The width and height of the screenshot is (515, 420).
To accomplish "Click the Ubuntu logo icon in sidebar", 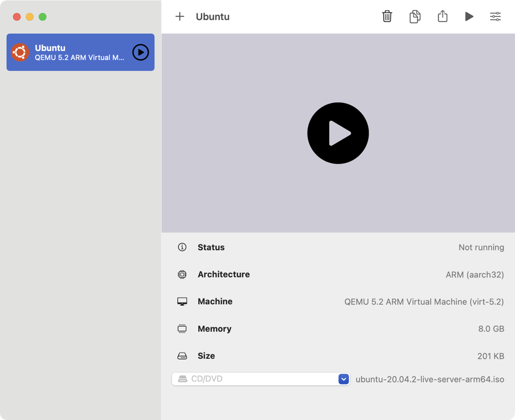I will 20,52.
